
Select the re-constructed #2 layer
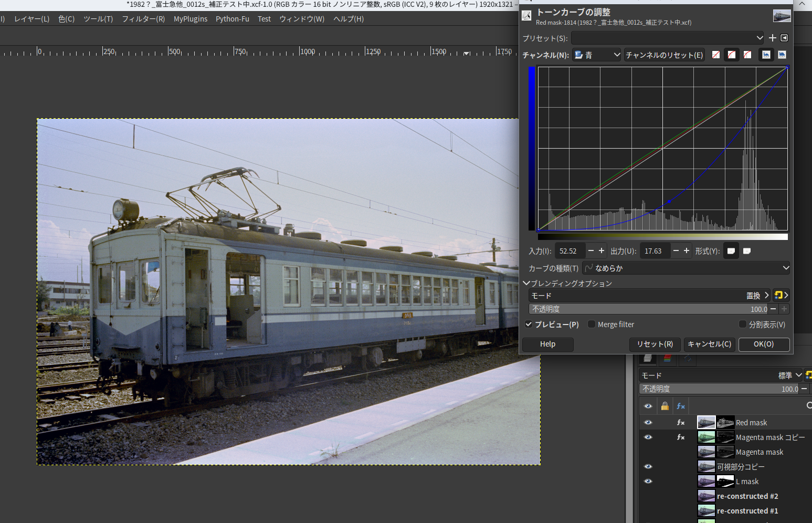(x=747, y=496)
